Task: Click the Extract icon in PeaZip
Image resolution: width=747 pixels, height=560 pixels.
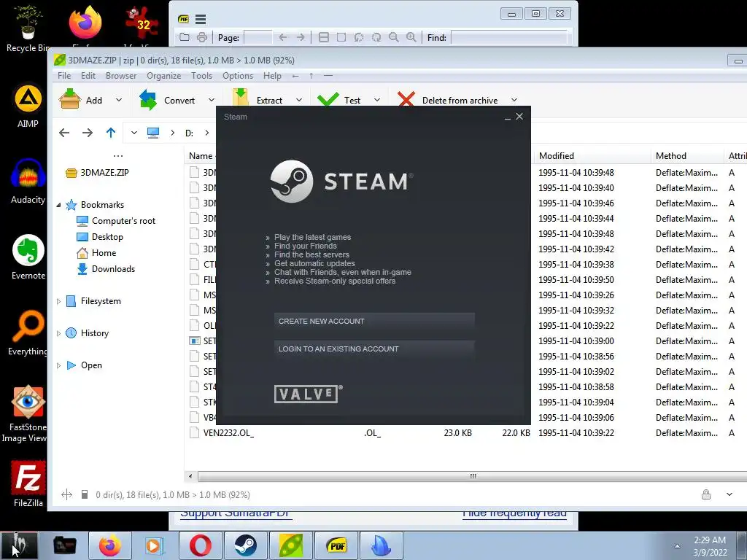Action: (241, 98)
